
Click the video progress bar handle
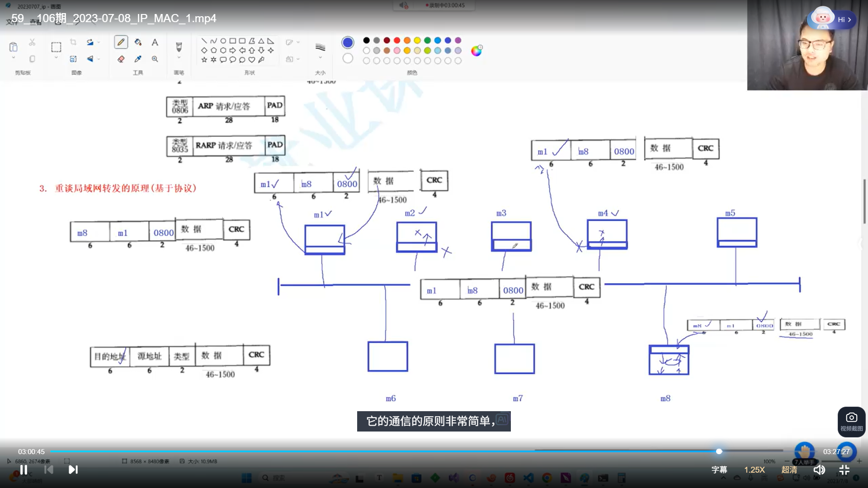[x=719, y=451]
